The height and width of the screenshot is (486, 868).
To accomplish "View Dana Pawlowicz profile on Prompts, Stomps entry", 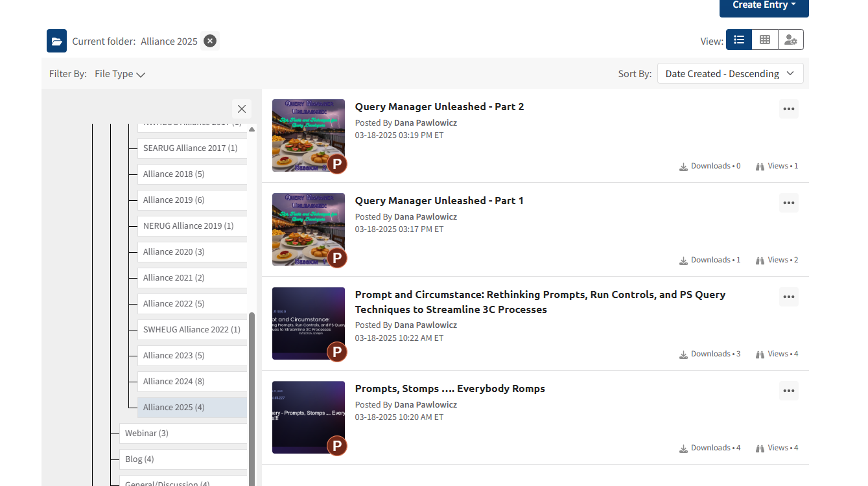I will click(x=425, y=405).
